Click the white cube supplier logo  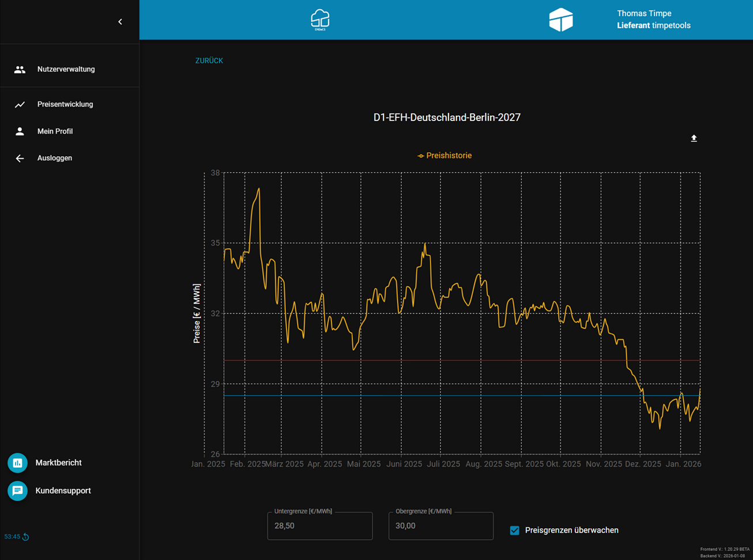(560, 20)
